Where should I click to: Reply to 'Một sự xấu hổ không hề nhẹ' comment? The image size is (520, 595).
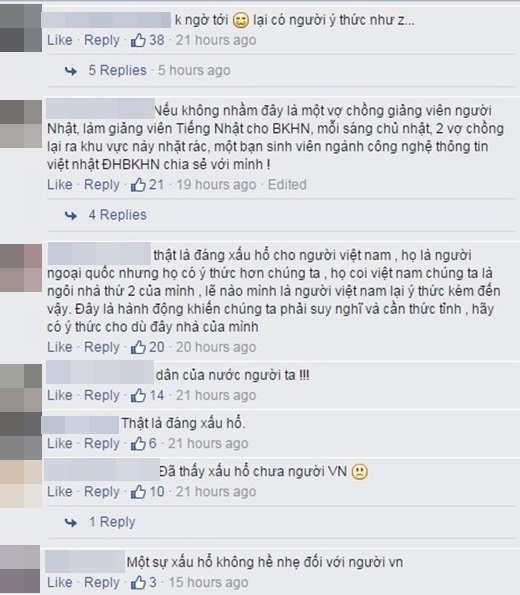[102, 582]
